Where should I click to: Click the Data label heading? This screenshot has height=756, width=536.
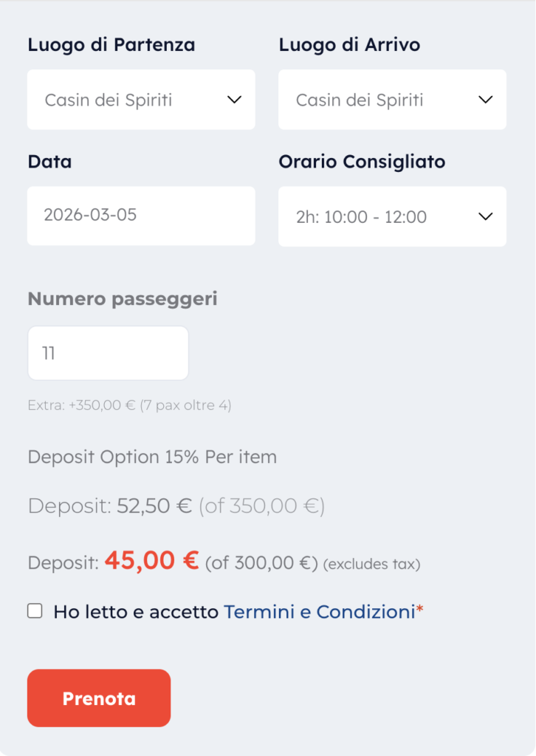click(x=49, y=161)
